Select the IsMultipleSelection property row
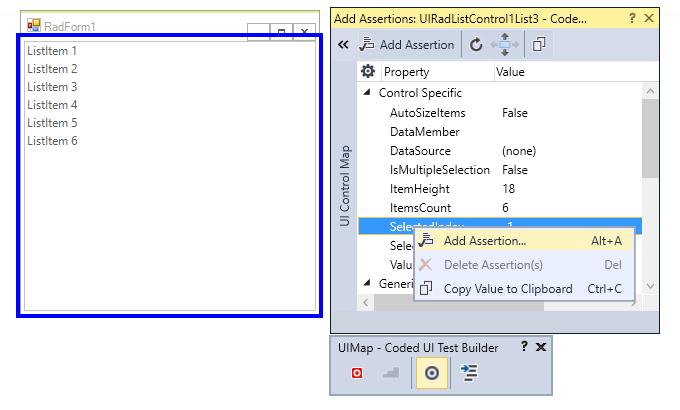Screen dimensions: 680x410 point(500,170)
